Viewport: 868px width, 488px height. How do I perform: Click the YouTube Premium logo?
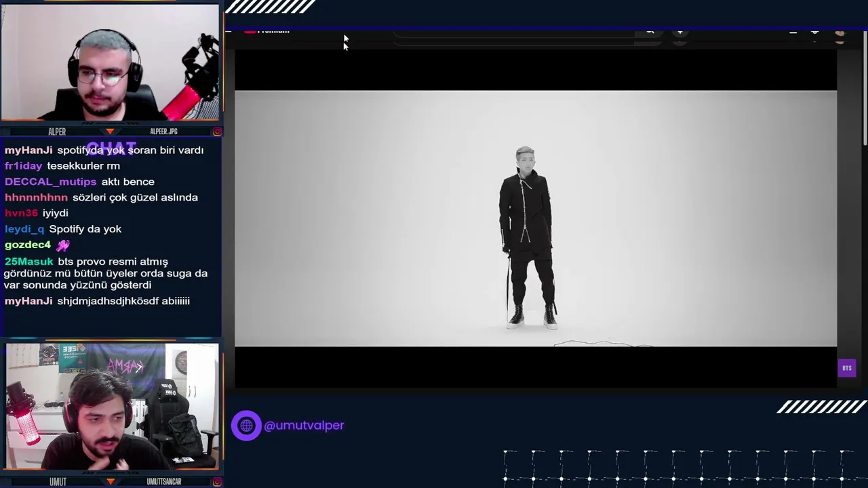coord(267,31)
